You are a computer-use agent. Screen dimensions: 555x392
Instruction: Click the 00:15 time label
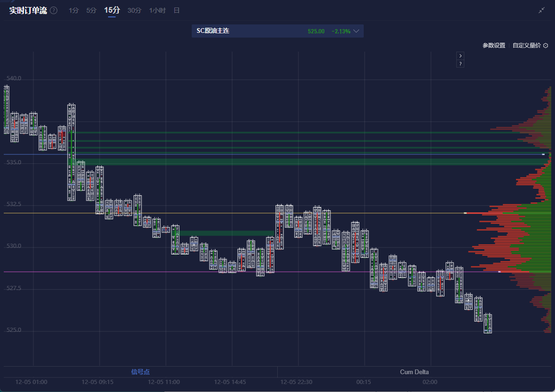coord(364,382)
